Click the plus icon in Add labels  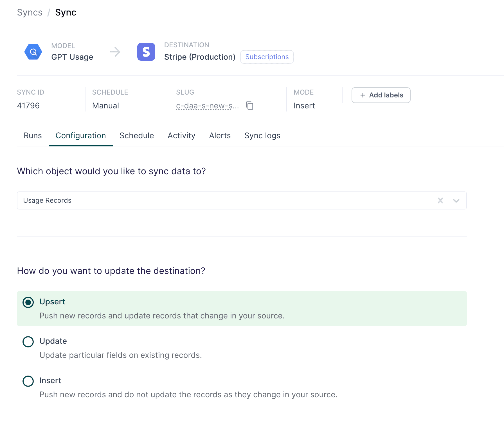(363, 95)
